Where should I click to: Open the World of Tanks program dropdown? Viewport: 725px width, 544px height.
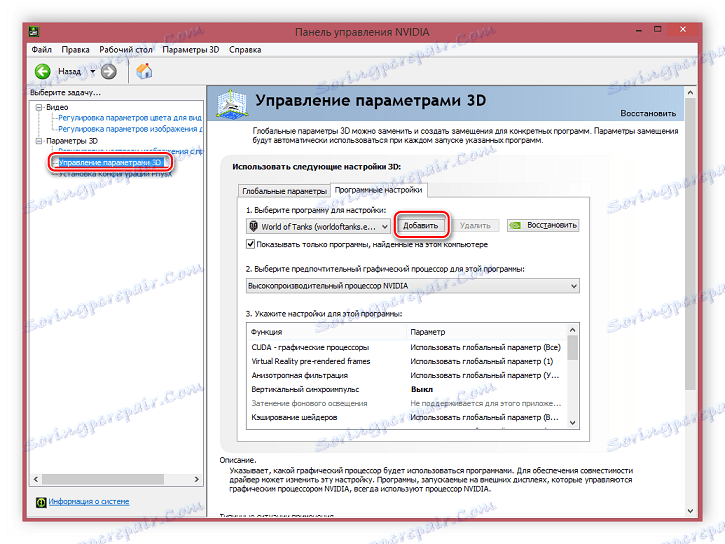pos(318,226)
